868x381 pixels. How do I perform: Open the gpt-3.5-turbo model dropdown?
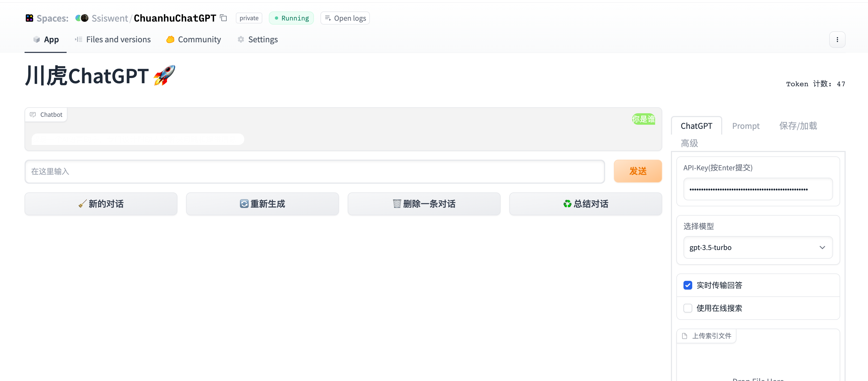pyautogui.click(x=758, y=247)
